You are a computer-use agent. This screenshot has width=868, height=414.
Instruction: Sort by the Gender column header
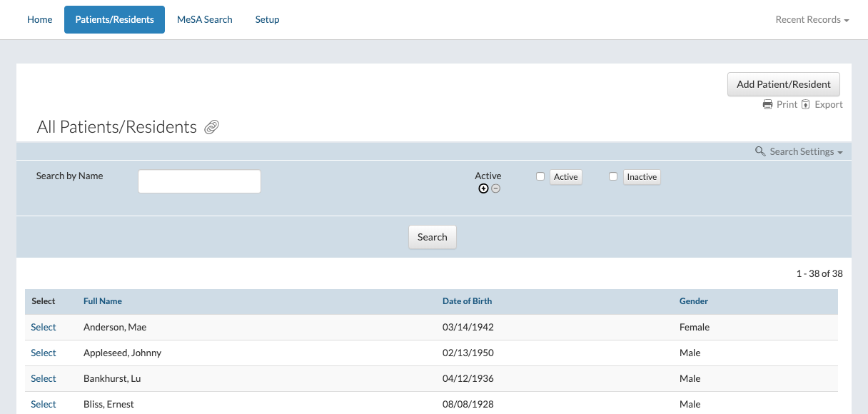coord(694,301)
